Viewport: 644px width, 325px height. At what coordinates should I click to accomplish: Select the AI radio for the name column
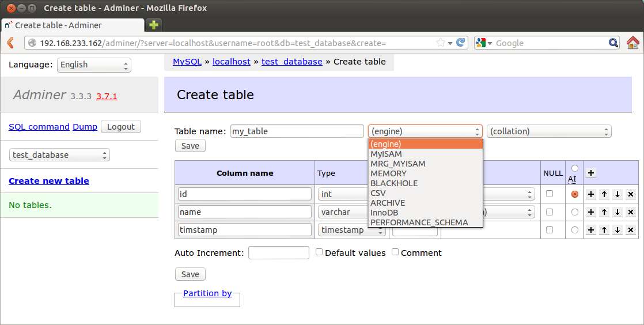575,212
